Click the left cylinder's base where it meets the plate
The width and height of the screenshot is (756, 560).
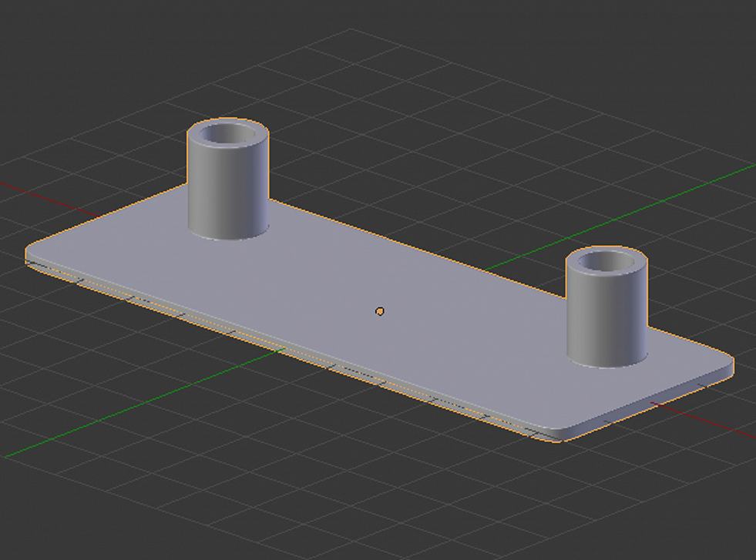click(x=227, y=236)
